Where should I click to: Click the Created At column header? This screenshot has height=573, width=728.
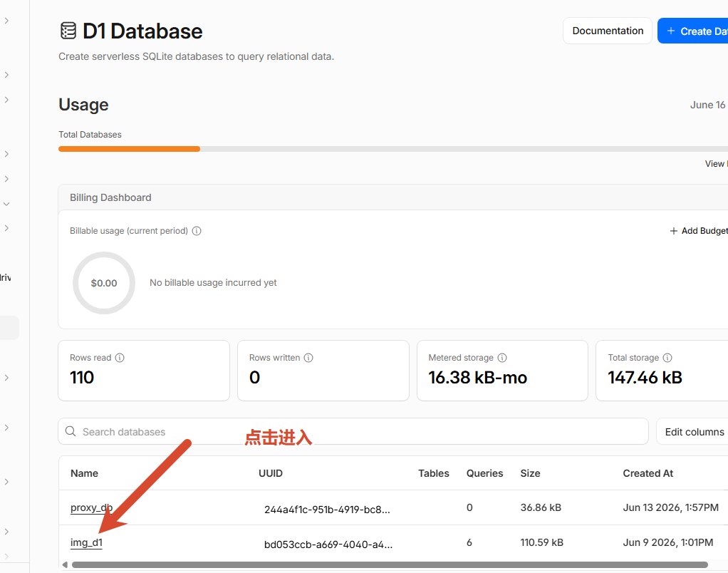(x=648, y=473)
